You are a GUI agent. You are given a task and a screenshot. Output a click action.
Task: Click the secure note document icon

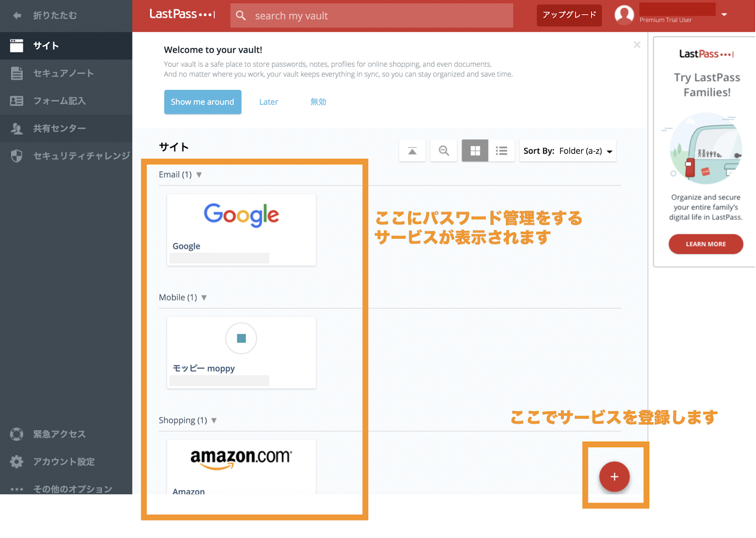click(x=17, y=73)
